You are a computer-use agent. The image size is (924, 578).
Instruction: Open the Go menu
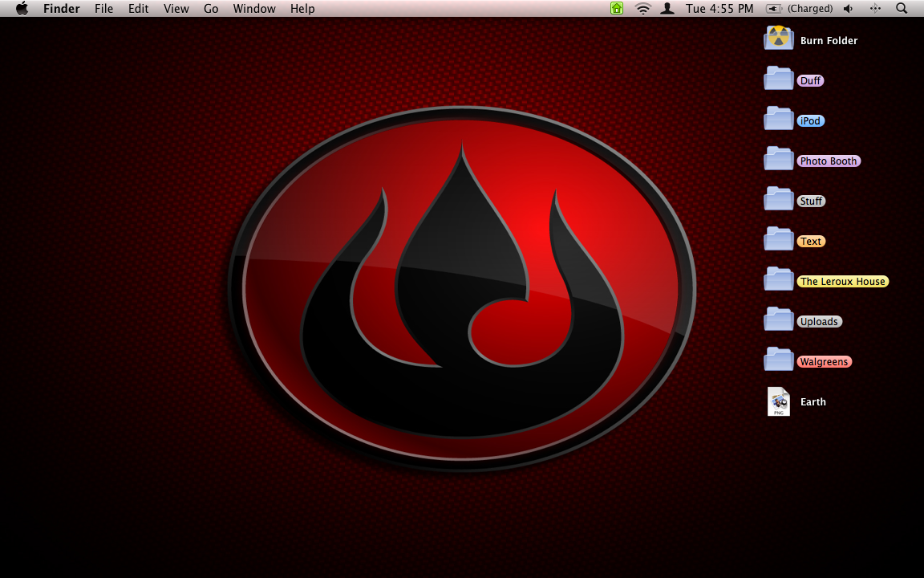coord(211,9)
